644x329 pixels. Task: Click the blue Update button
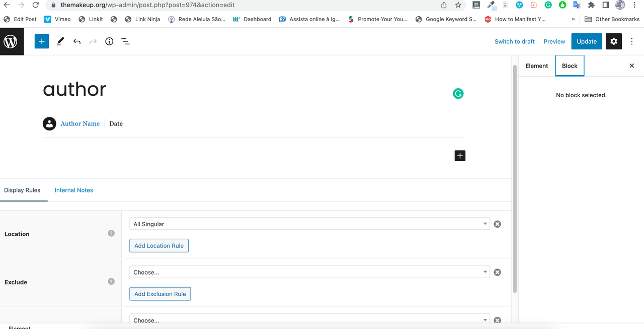(587, 41)
